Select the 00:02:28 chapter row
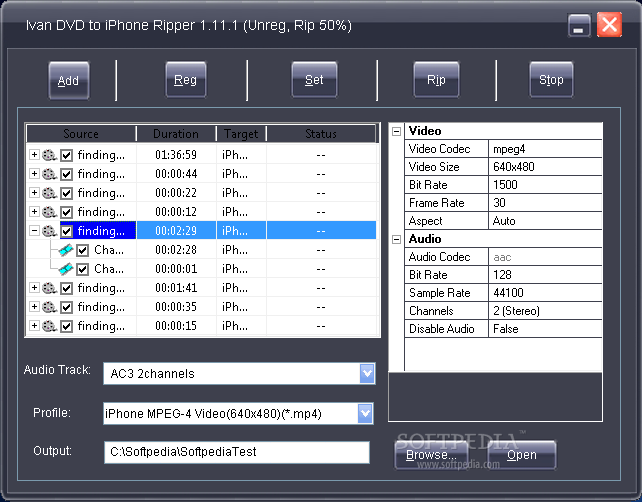Screen dimensions: 642x502 pyautogui.click(x=201, y=250)
